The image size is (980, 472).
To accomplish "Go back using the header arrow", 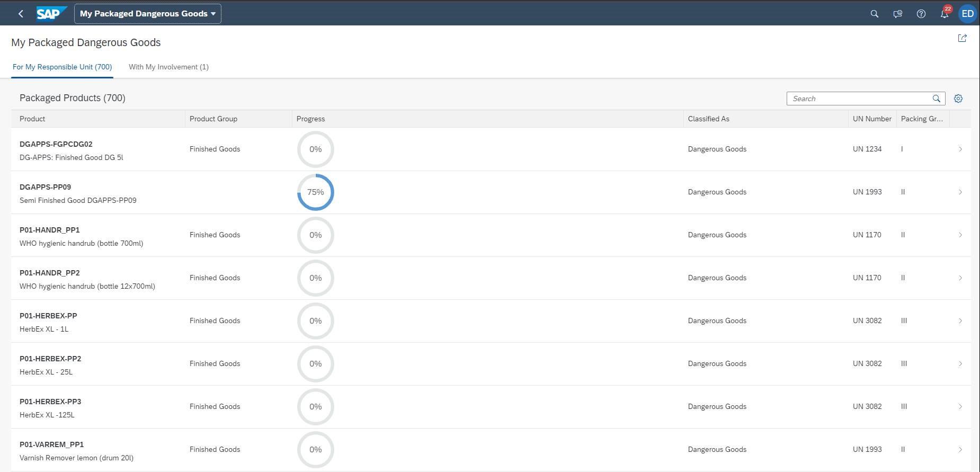I will click(21, 14).
